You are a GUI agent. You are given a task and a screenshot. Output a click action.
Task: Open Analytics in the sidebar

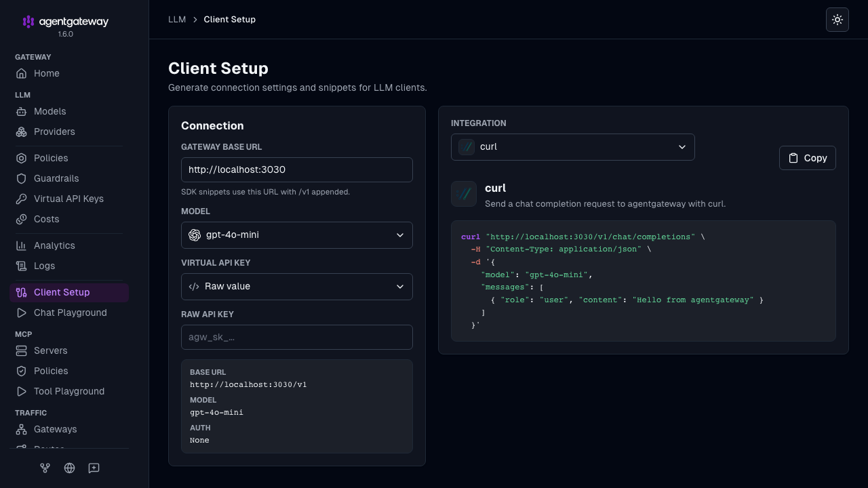point(69,245)
